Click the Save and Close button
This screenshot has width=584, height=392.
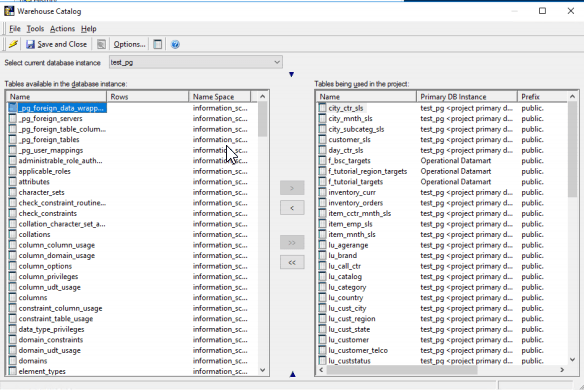56,44
